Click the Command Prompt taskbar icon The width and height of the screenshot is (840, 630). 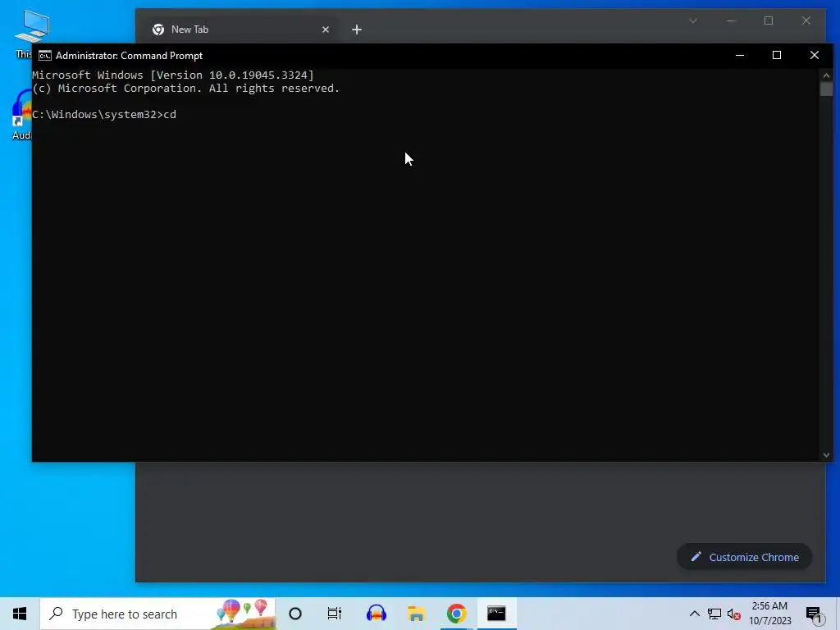(x=496, y=614)
